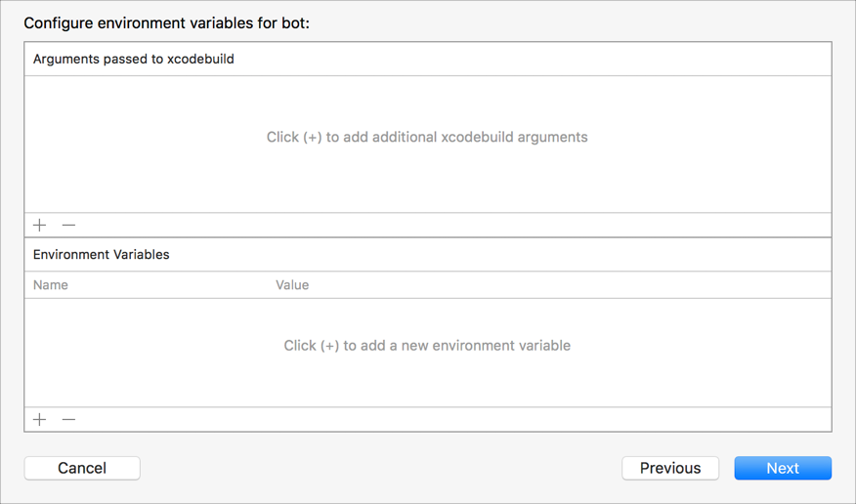Select the "Arguments passed to xcodebuild" header
This screenshot has width=856, height=504.
point(134,59)
